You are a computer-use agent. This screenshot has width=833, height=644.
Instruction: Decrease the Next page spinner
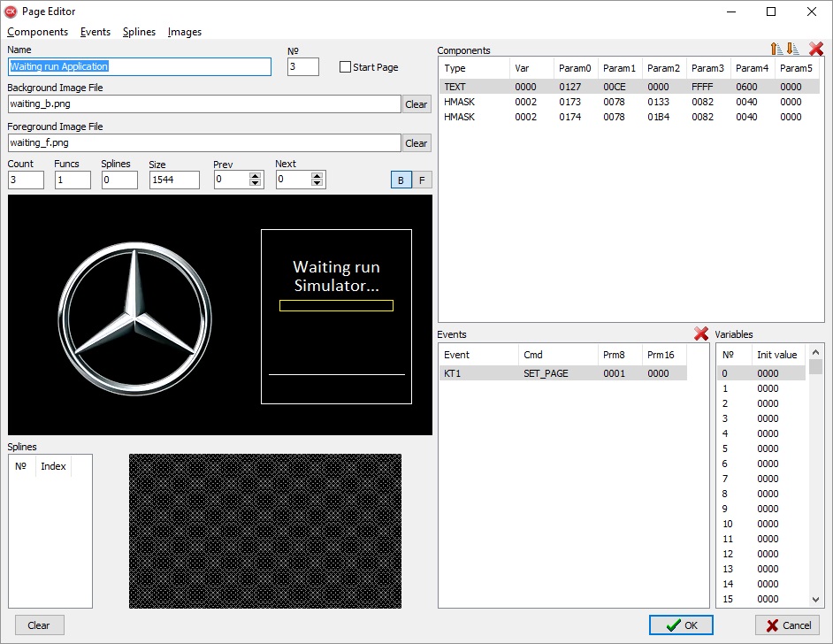317,183
